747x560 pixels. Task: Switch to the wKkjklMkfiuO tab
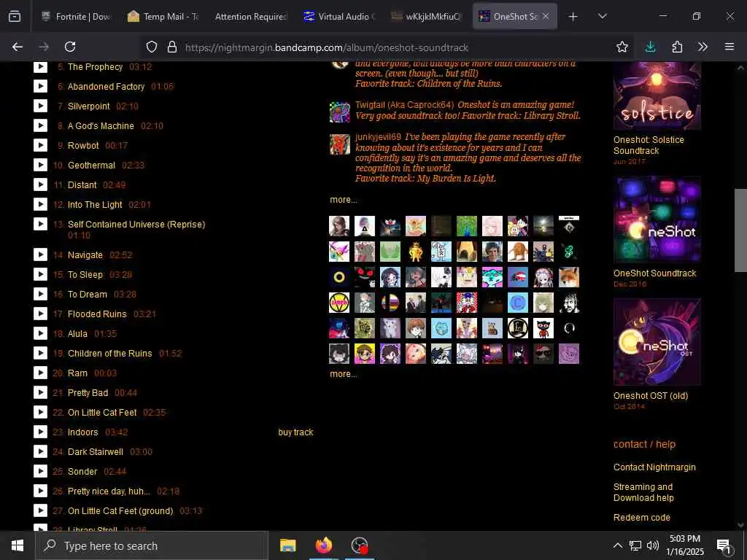tap(426, 16)
